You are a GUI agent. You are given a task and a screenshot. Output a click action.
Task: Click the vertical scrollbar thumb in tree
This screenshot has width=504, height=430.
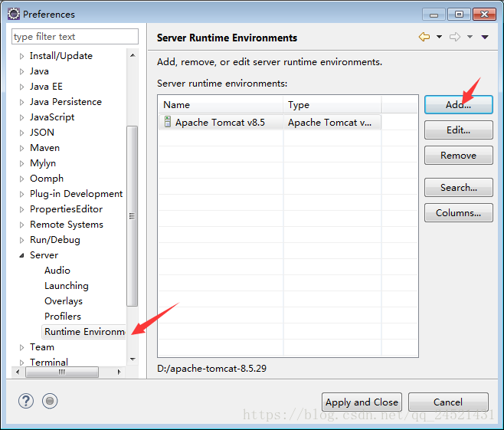(132, 216)
